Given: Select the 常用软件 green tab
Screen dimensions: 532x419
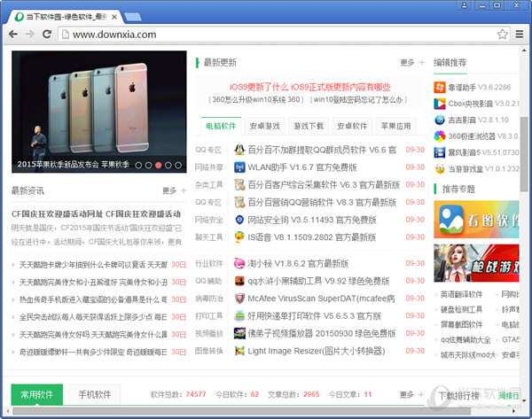Looking at the screenshot, I should click(x=37, y=394).
